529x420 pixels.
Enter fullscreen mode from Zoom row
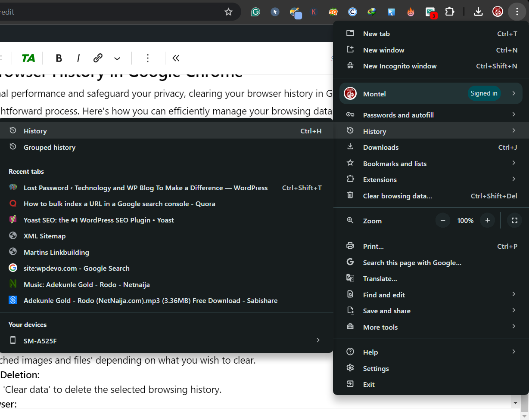tap(514, 220)
